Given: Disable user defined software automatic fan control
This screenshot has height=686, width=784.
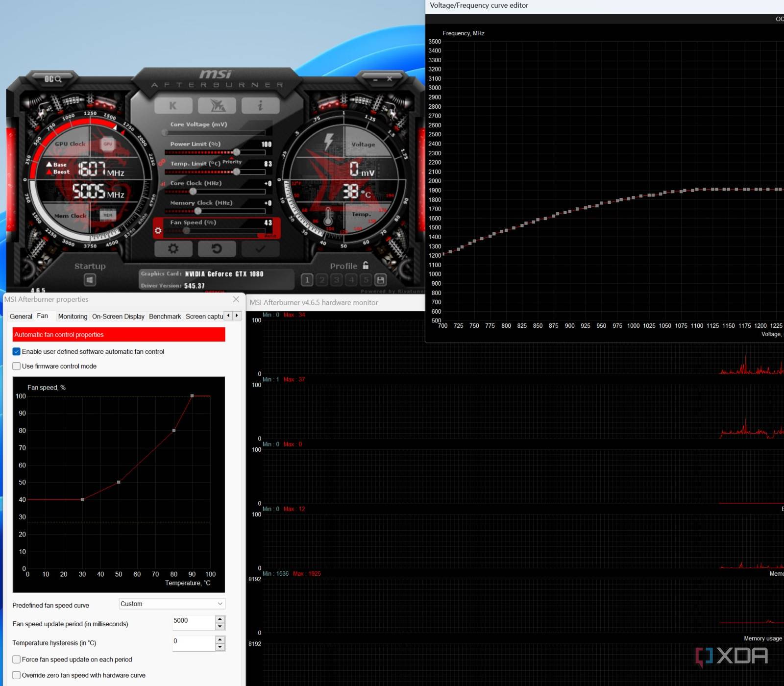Looking at the screenshot, I should [17, 351].
